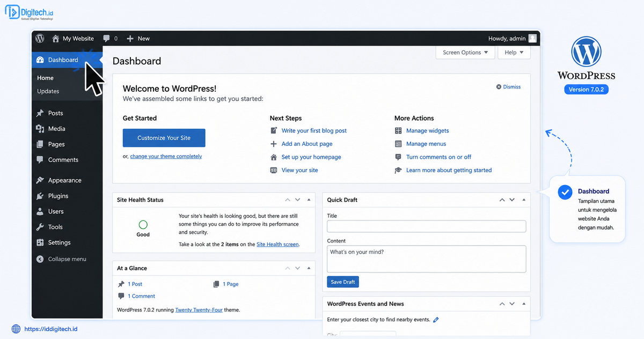
Task: Move Site Health Status box up
Action: point(287,200)
